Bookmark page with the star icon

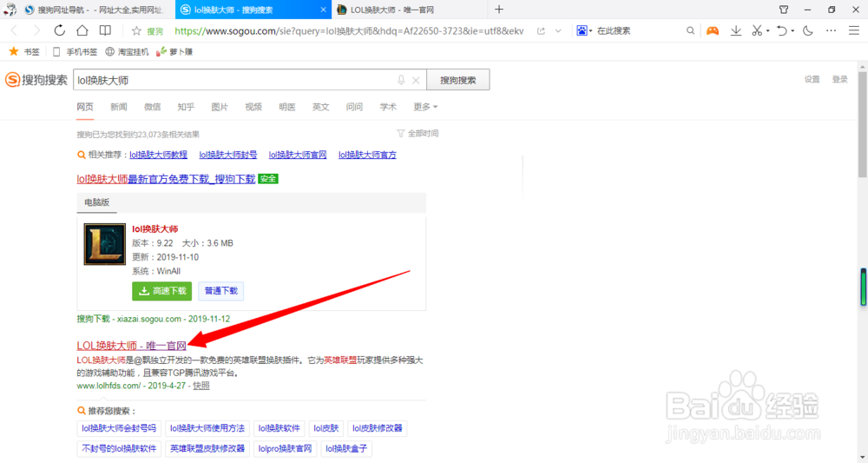(x=136, y=31)
